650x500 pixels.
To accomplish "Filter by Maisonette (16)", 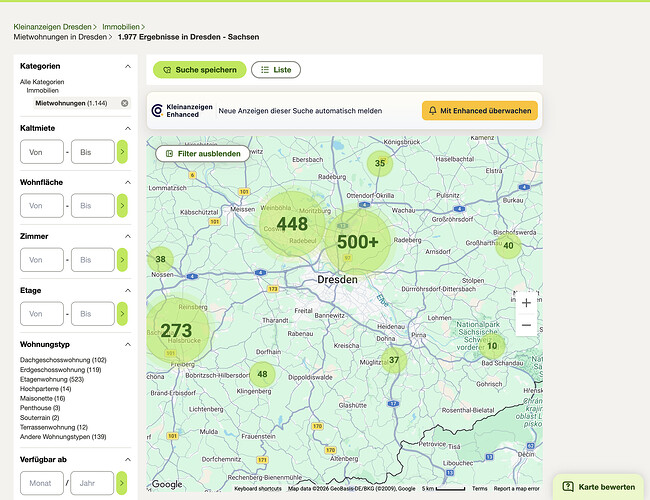I will coord(43,398).
